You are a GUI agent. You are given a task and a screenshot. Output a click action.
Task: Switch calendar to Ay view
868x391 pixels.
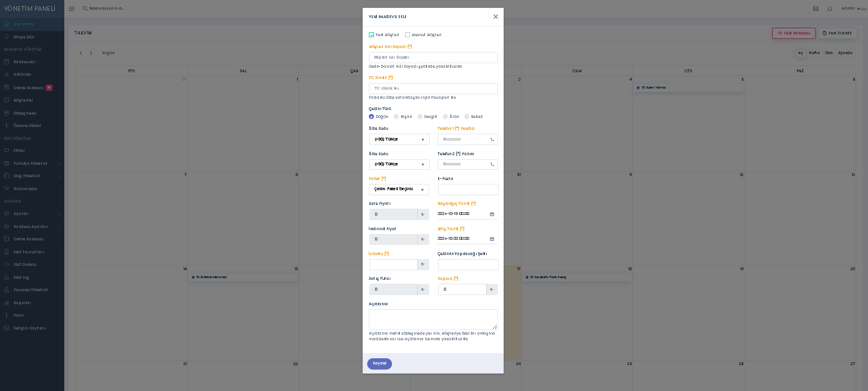click(800, 53)
